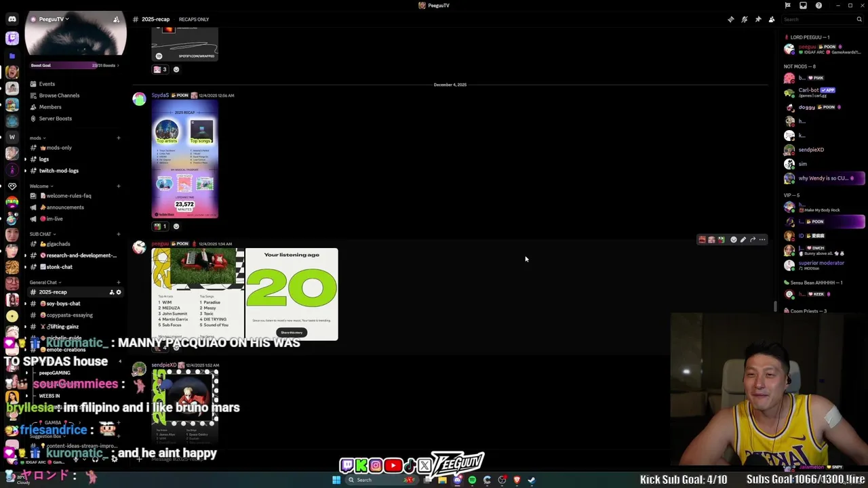
Task: Open SpydaS's 2025 Recap image
Action: (x=185, y=159)
